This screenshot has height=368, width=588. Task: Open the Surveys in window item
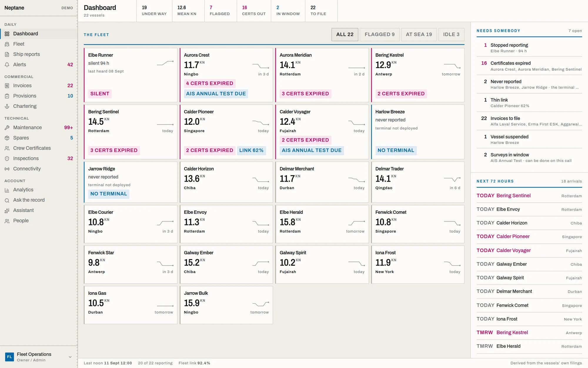529,158
